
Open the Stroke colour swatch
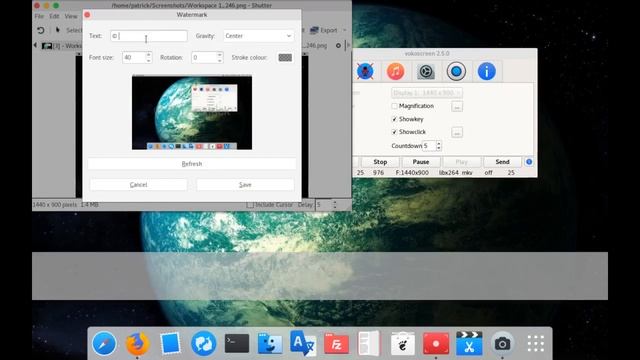tap(285, 58)
